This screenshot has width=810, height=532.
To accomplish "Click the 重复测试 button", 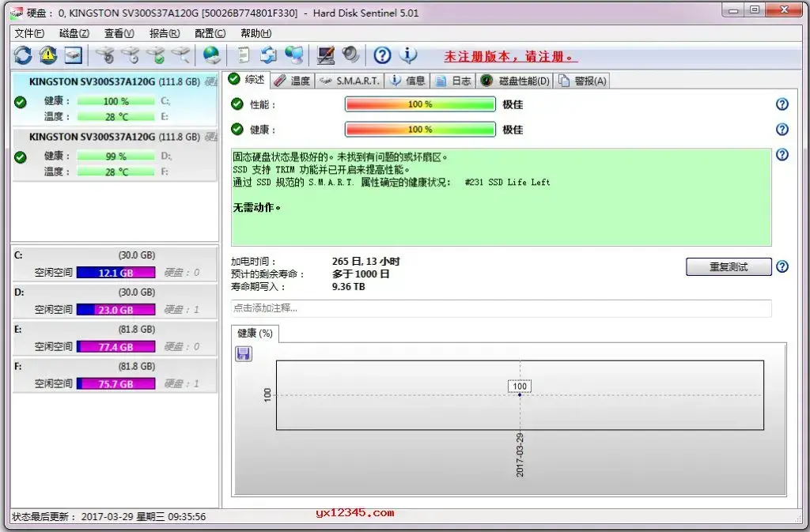I will [x=729, y=266].
